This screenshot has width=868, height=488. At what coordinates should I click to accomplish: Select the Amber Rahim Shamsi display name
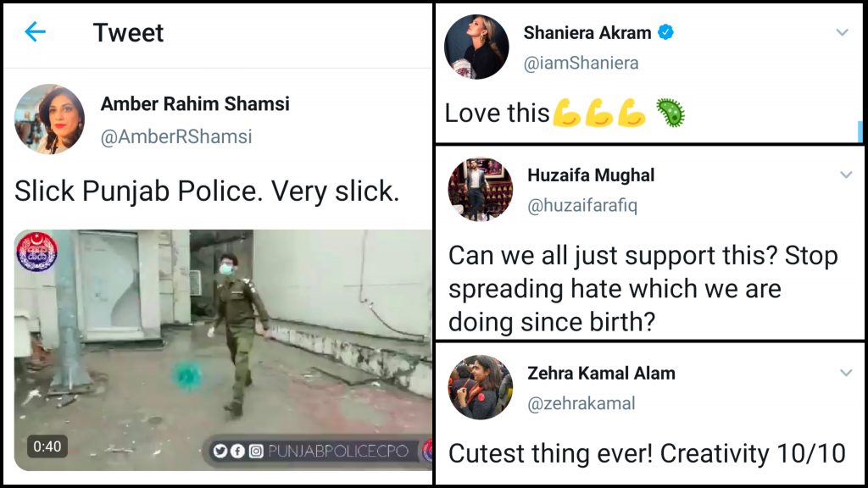coord(195,103)
